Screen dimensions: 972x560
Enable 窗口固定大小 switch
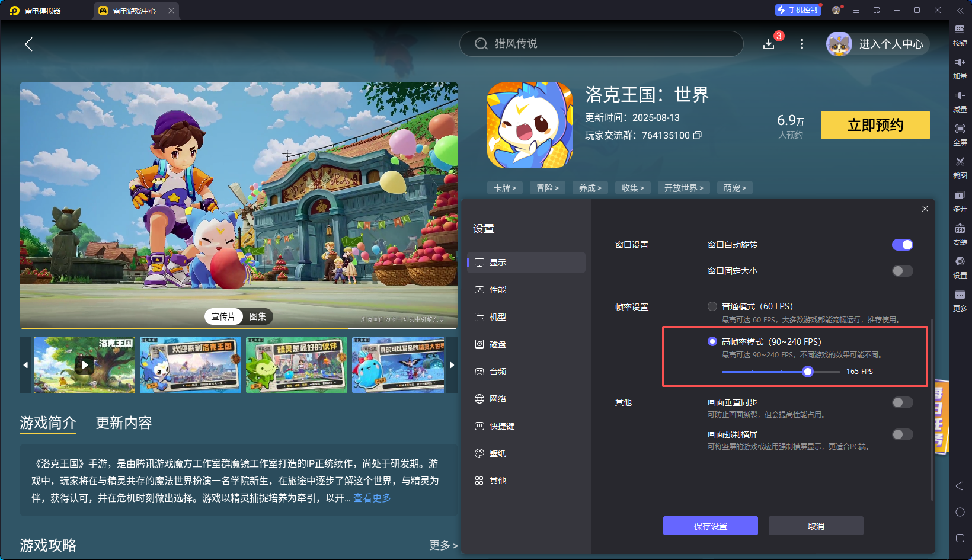[903, 271]
